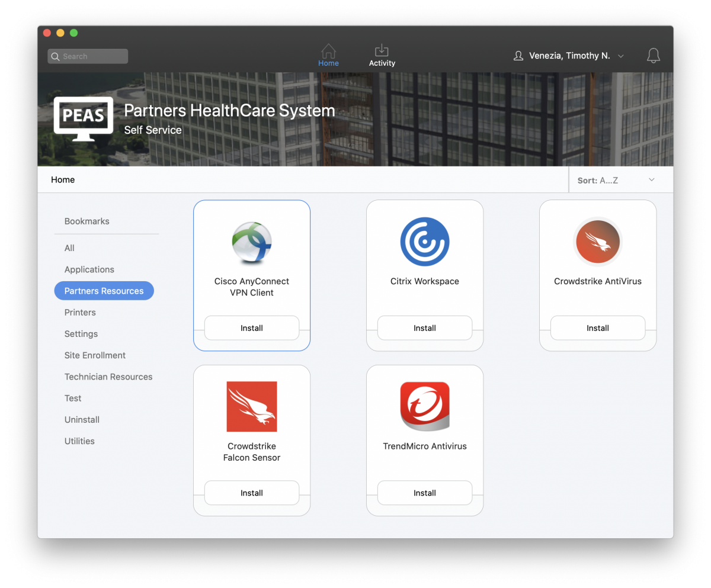Open Bookmarks in the sidebar

(x=87, y=221)
